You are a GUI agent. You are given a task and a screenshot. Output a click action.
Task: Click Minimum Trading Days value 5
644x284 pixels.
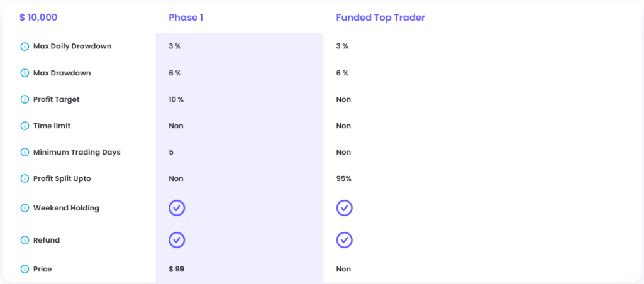click(x=171, y=152)
